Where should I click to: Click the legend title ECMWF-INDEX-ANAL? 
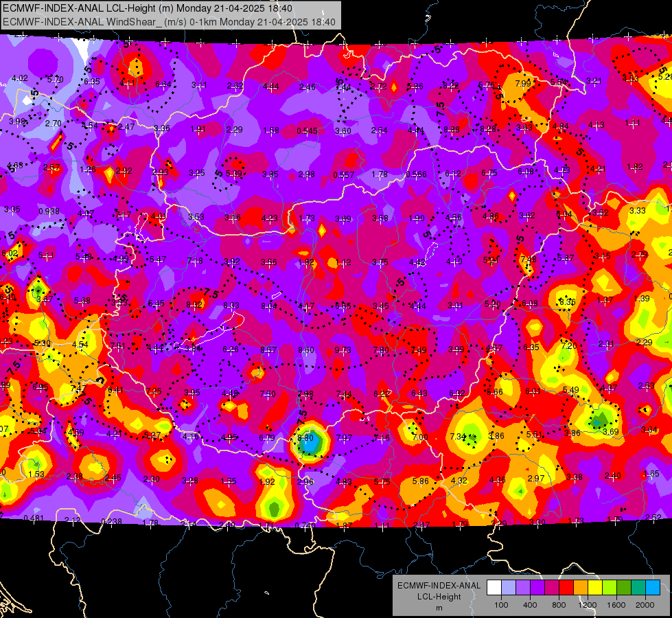pos(439,586)
